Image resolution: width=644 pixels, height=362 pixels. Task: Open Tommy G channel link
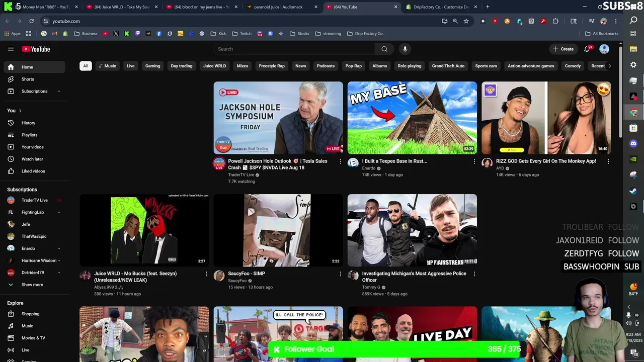pos(371,288)
